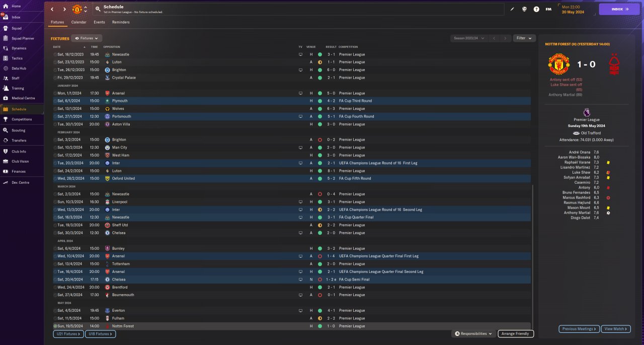Click the date Mon 22:00 20 May 2024
Screen dimensions: 644x345
click(x=573, y=9)
